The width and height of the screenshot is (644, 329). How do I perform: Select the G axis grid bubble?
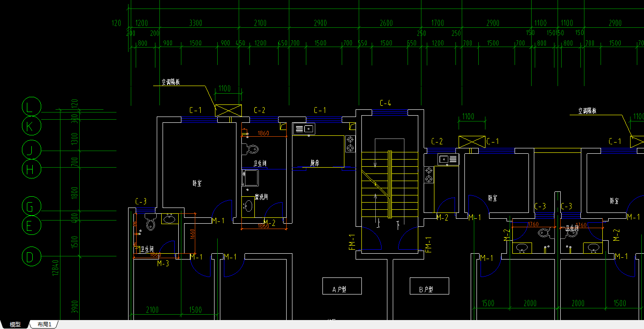(x=31, y=207)
